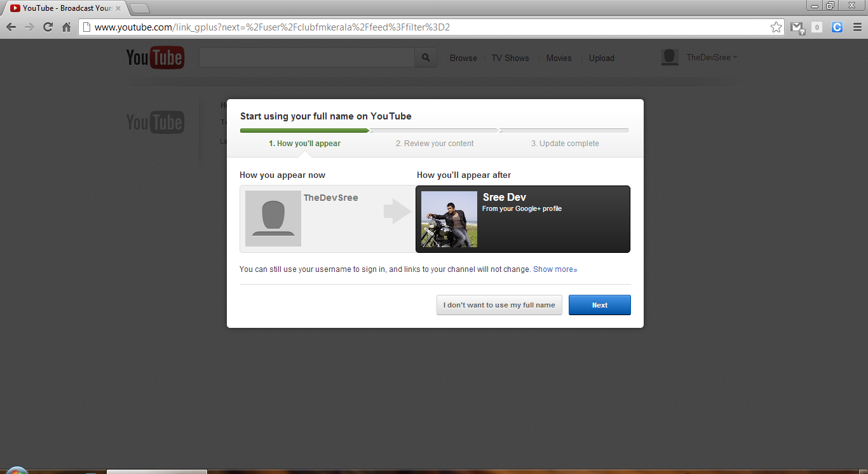The height and width of the screenshot is (474, 868).
Task: Click the blue Next button
Action: click(600, 305)
